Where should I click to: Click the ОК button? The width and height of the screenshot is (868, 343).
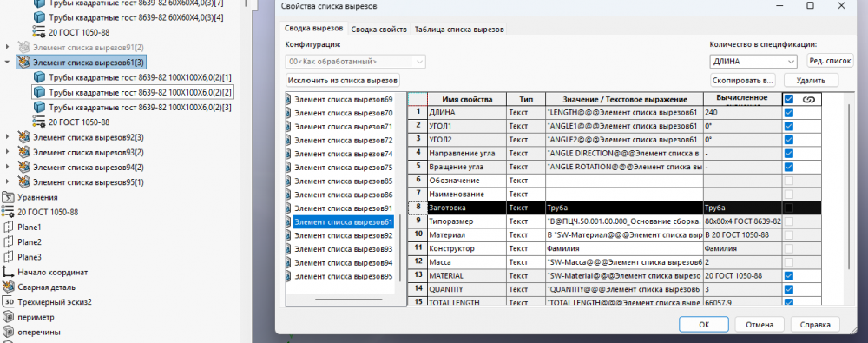pyautogui.click(x=704, y=325)
